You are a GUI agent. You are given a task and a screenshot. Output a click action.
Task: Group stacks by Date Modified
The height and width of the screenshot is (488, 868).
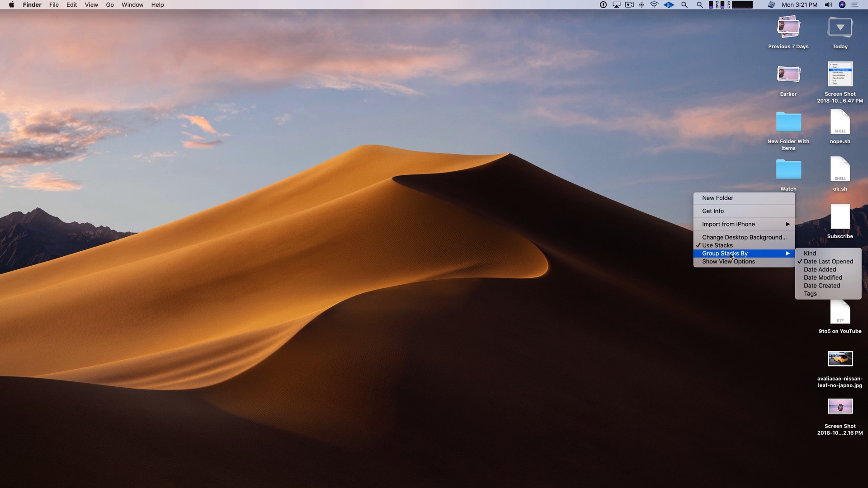[822, 278]
